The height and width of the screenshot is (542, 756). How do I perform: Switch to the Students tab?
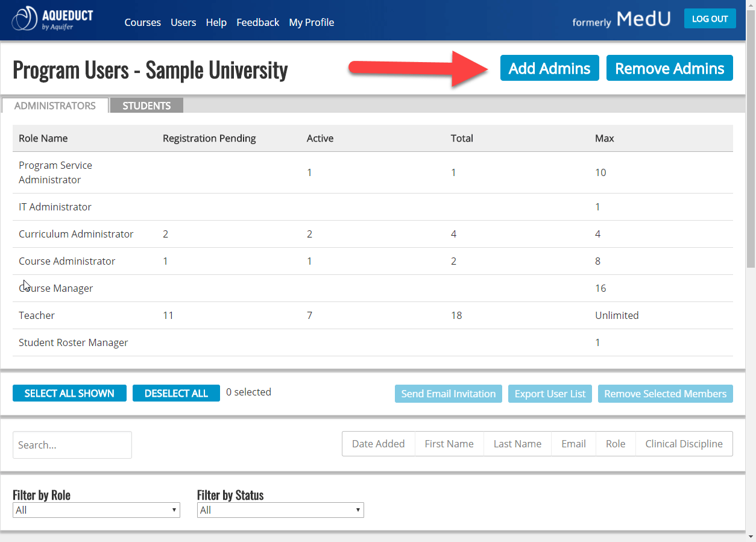point(146,106)
